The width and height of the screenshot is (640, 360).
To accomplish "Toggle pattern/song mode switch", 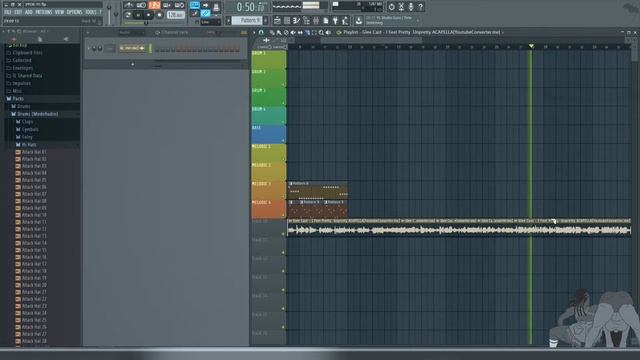I will 128,15.
